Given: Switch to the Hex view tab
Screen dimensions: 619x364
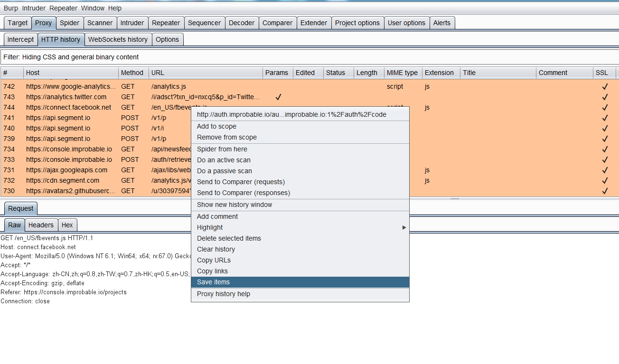Looking at the screenshot, I should (x=67, y=225).
